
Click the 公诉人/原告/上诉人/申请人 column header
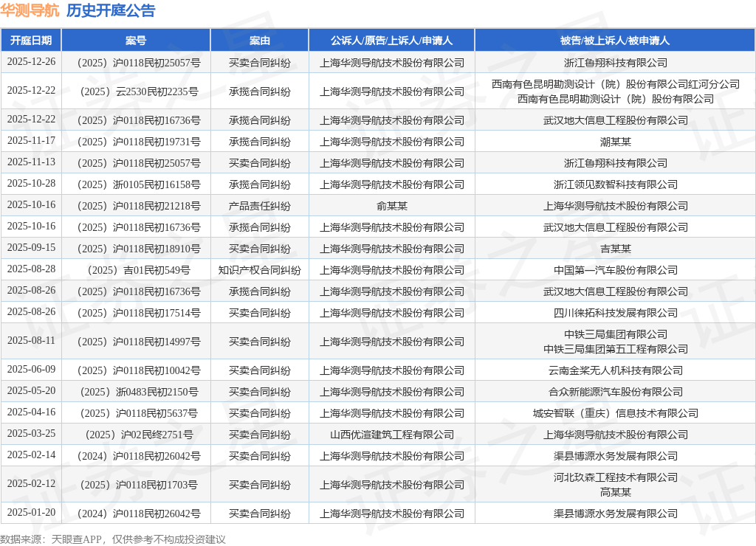tap(391, 41)
